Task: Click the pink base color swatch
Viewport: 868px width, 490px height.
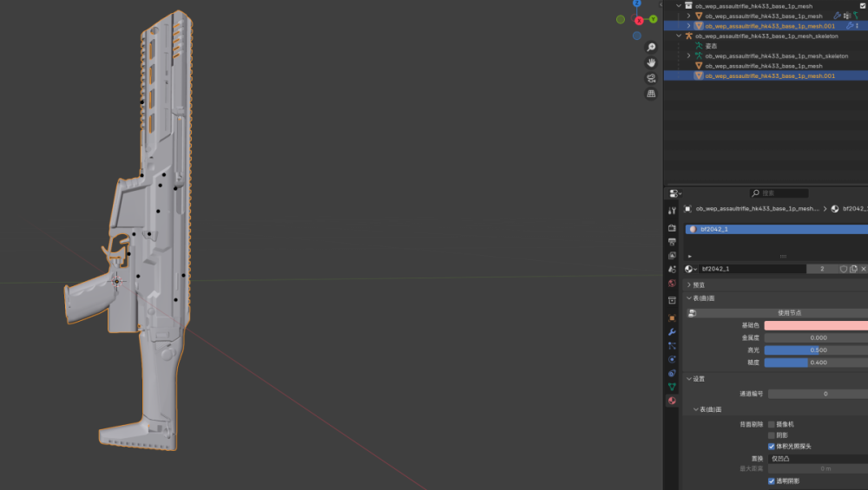Action: point(816,325)
